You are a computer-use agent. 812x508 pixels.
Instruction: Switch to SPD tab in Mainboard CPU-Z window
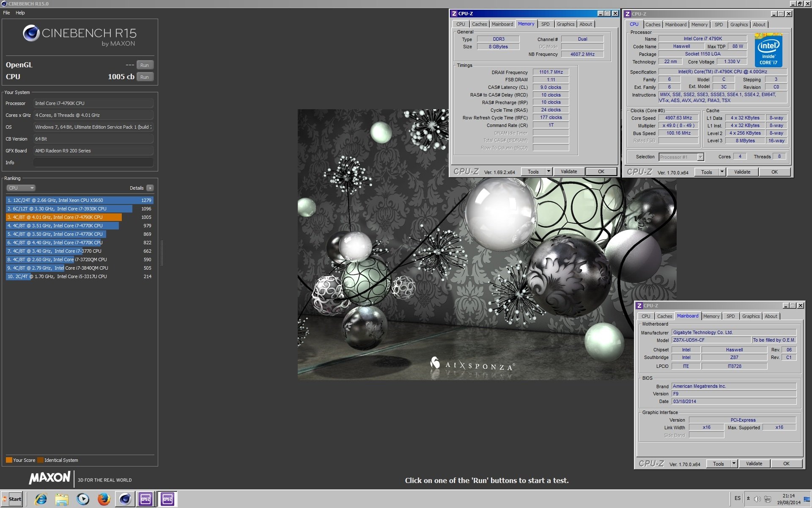pos(730,316)
